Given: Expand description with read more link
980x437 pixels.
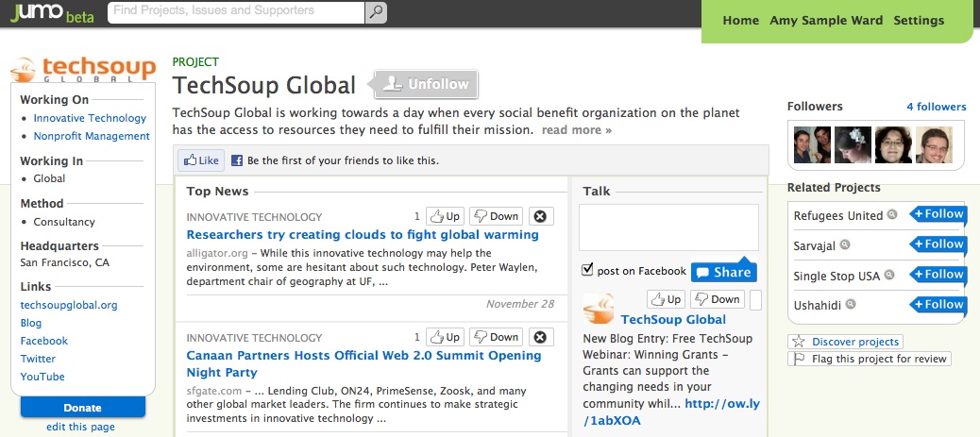Looking at the screenshot, I should point(576,130).
